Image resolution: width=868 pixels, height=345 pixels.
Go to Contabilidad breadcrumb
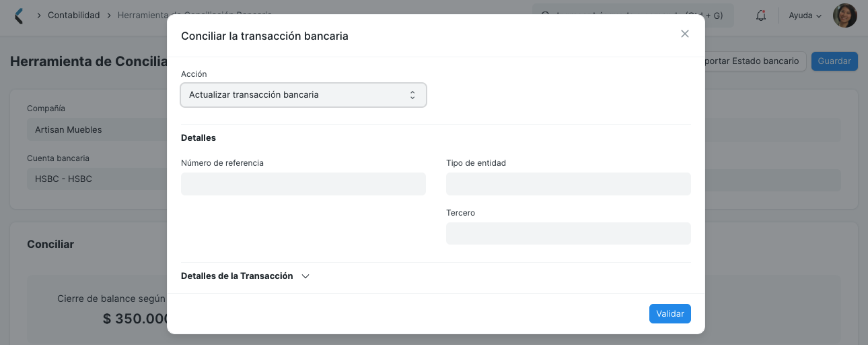73,15
